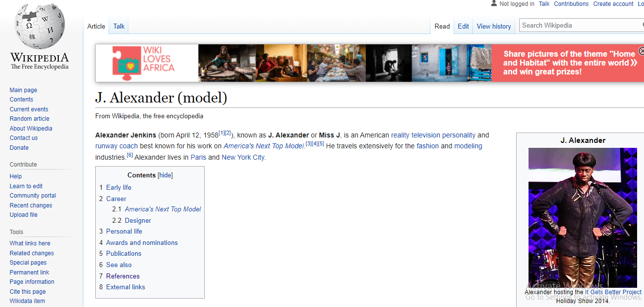
Task: Hide the Contents table via [hide]
Action: click(x=165, y=175)
